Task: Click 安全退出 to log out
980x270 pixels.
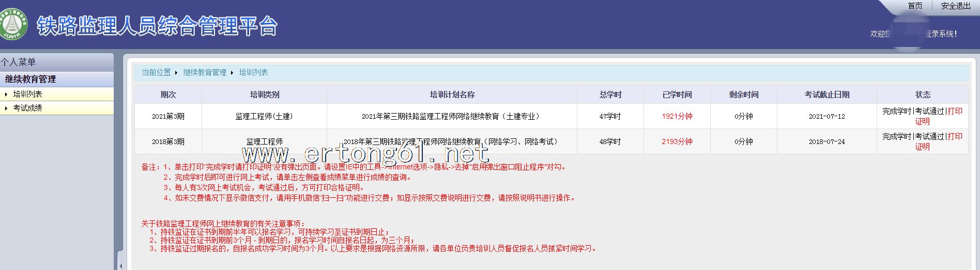Action: pos(956,6)
